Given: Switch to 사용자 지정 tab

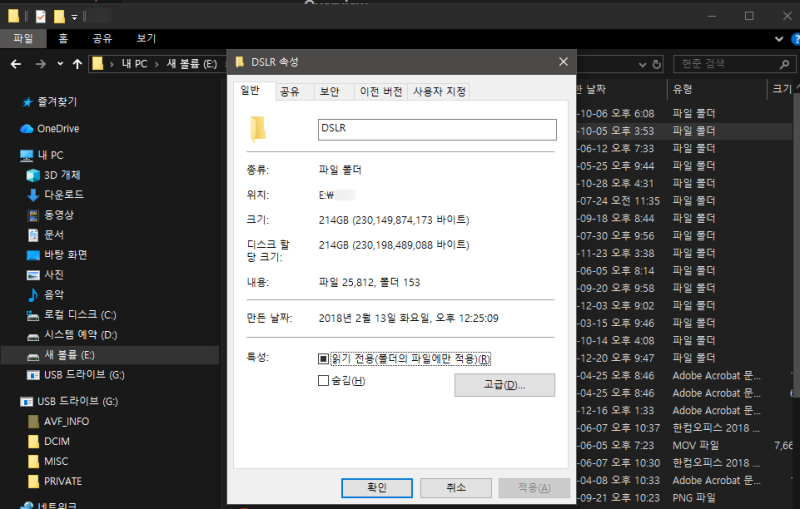Looking at the screenshot, I should click(x=439, y=92).
